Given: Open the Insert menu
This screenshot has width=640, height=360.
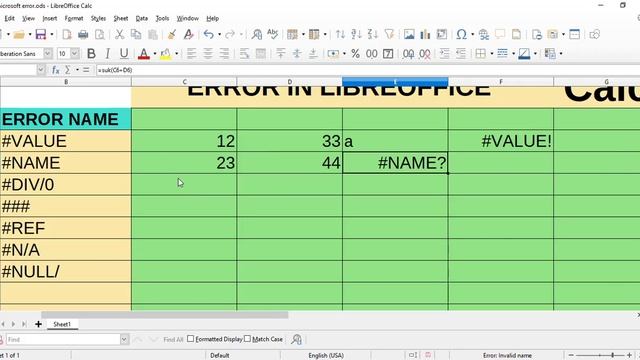Looking at the screenshot, I should [50, 18].
